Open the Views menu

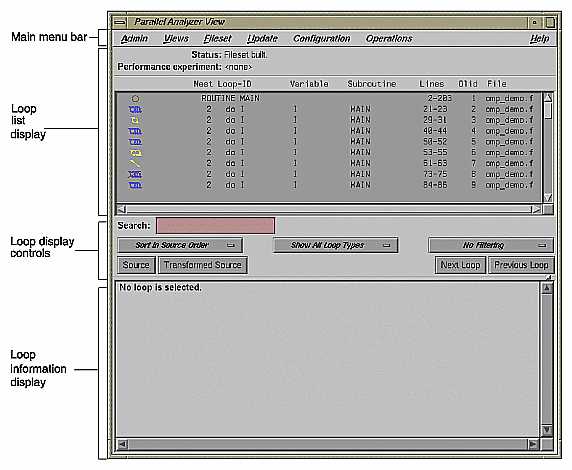click(176, 38)
